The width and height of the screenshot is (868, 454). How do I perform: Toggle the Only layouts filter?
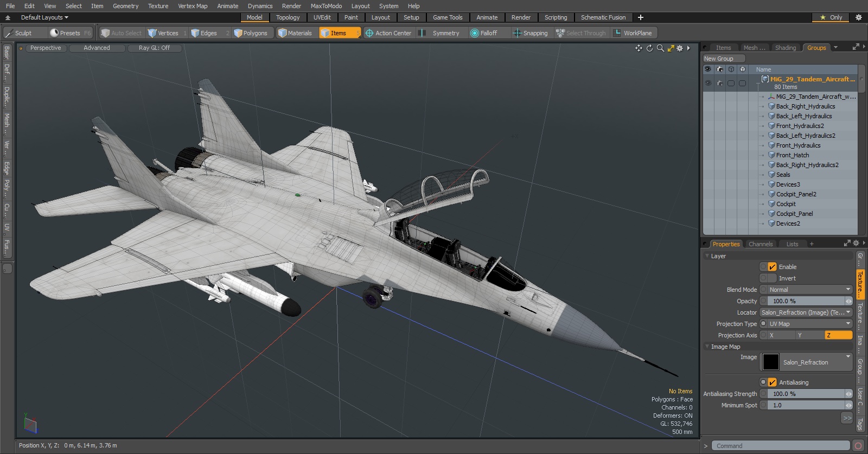point(831,17)
